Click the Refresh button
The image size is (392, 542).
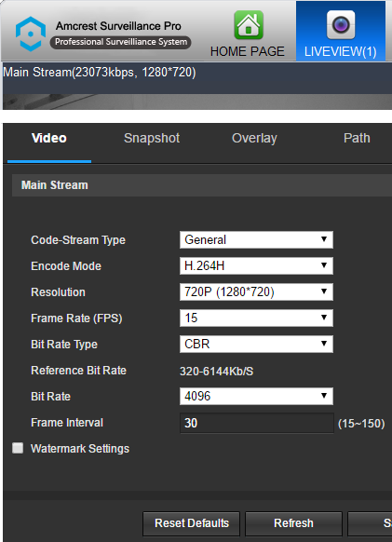pyautogui.click(x=293, y=523)
